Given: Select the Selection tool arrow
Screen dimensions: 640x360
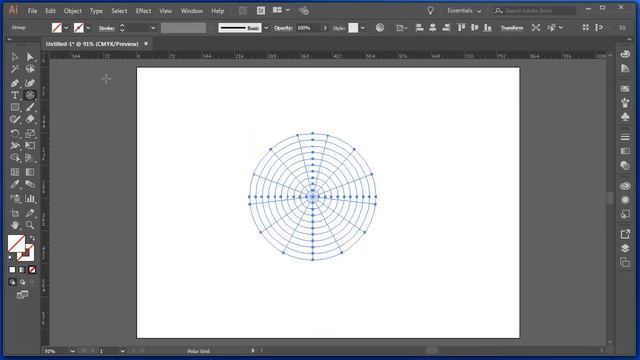Looking at the screenshot, I should [x=15, y=57].
